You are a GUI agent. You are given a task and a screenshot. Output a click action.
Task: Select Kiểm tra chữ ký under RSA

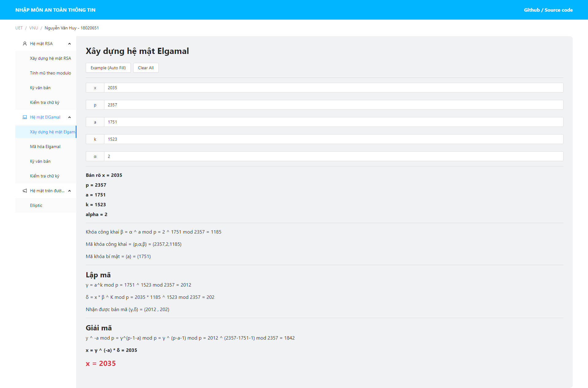44,102
